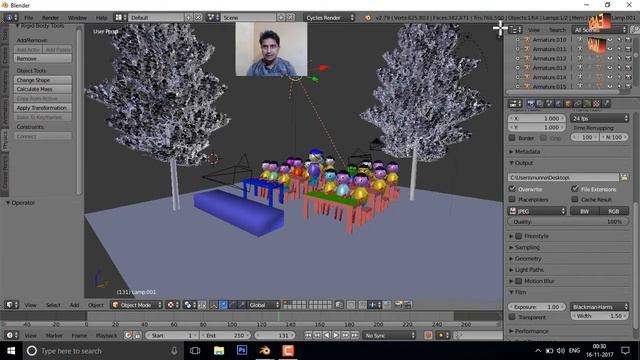The height and width of the screenshot is (360, 640).
Task: Click the object properties tab icon
Action: 568,104
